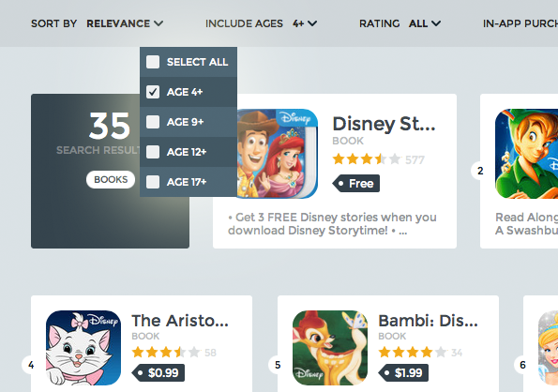
Task: Click the Free price tag
Action: click(355, 184)
